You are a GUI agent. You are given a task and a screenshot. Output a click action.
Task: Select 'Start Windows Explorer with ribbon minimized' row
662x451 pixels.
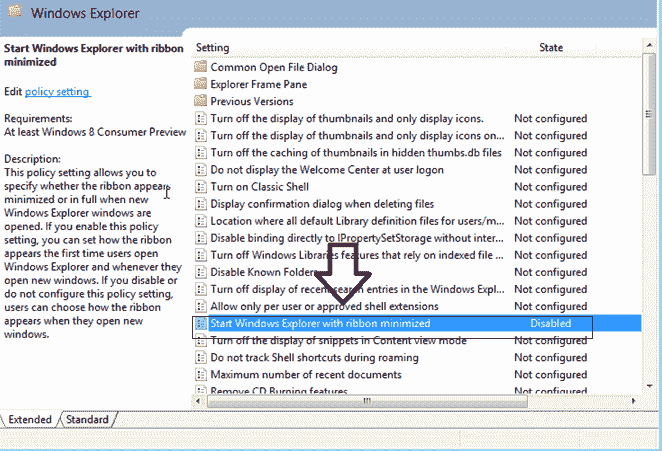[x=417, y=323]
